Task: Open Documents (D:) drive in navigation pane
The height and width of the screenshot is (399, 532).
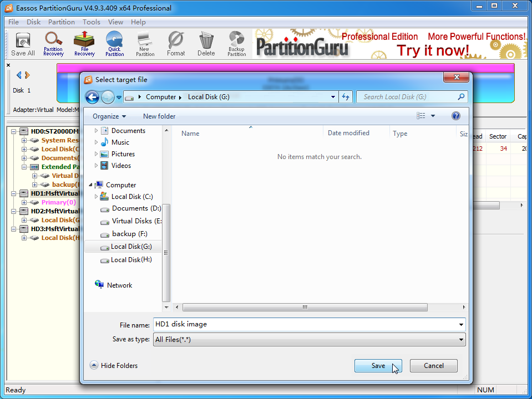Action: point(136,208)
